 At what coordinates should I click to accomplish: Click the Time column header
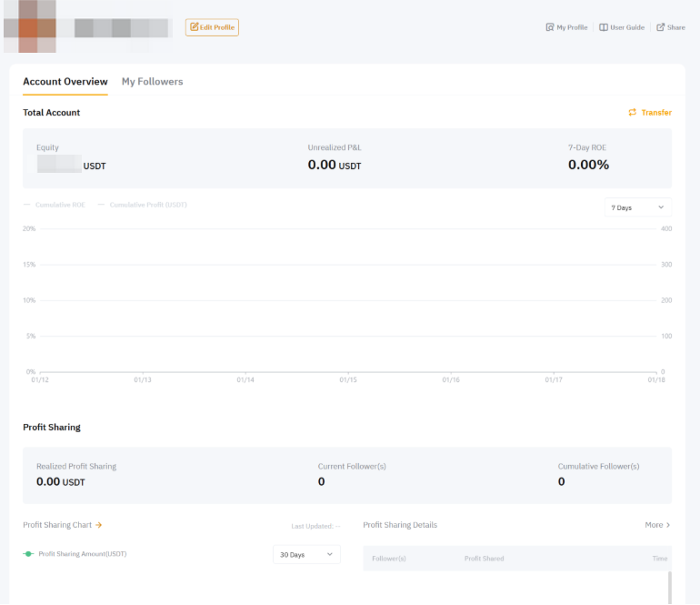661,559
